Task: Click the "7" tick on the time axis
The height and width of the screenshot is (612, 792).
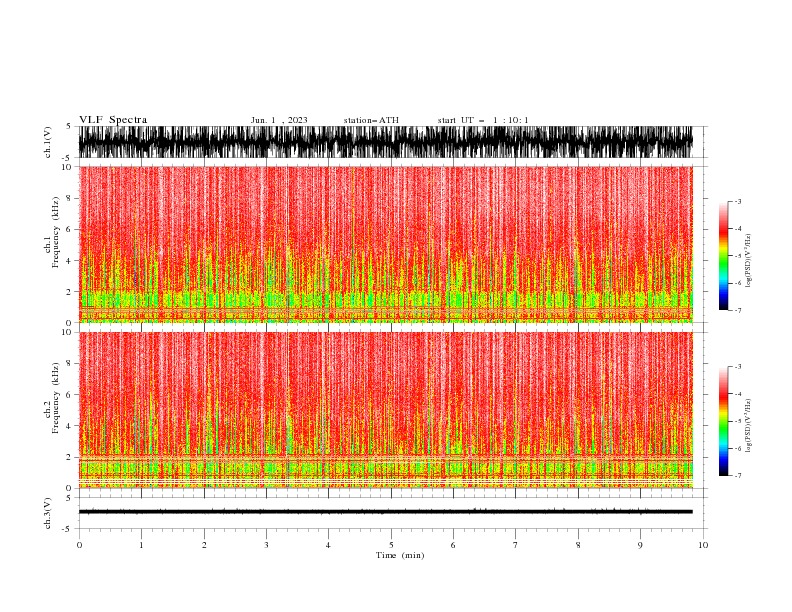Action: click(516, 545)
